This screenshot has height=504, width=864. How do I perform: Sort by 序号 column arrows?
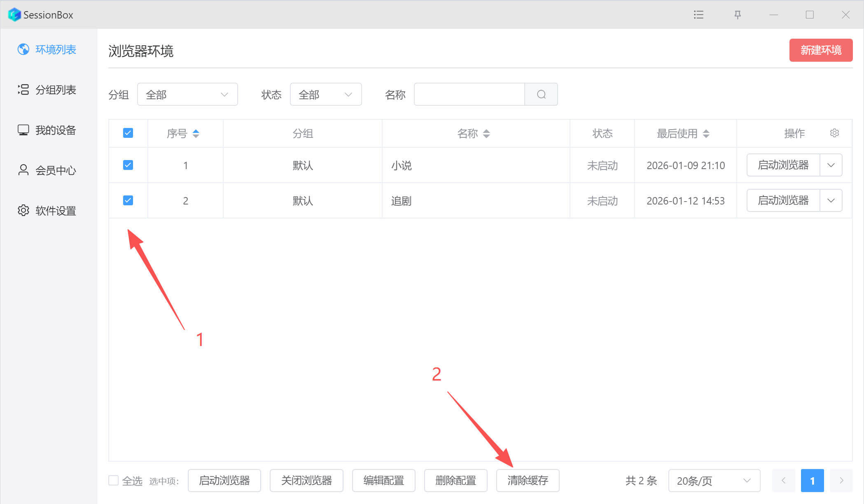pyautogui.click(x=196, y=133)
